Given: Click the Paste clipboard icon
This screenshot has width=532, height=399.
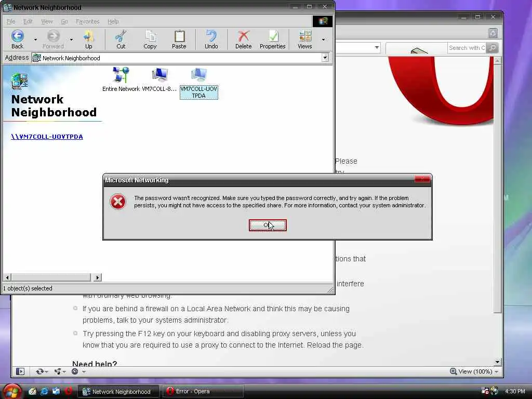Looking at the screenshot, I should [x=179, y=39].
